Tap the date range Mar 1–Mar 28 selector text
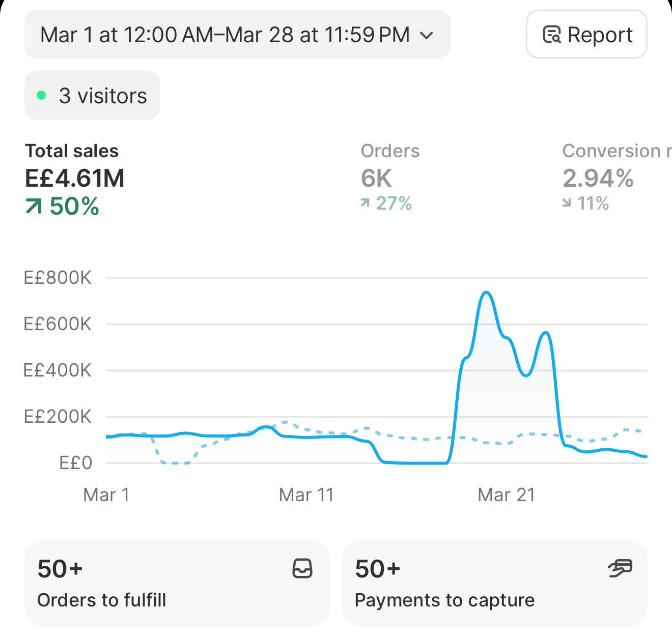This screenshot has width=672, height=638. (x=225, y=35)
